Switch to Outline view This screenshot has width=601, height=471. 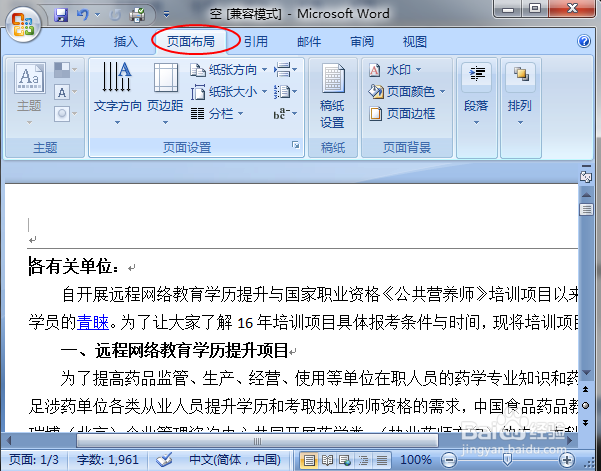(362, 460)
